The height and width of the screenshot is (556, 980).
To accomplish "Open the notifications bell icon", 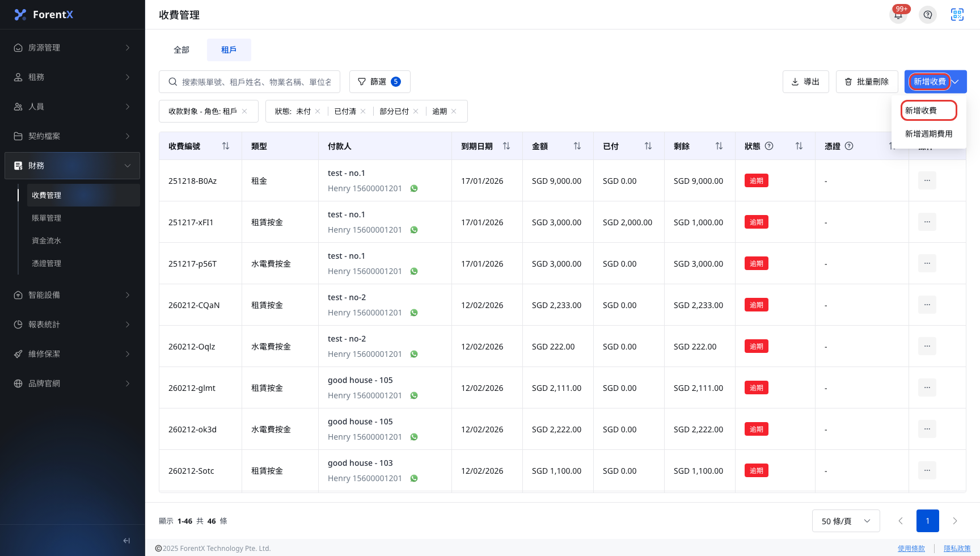I will coord(898,15).
